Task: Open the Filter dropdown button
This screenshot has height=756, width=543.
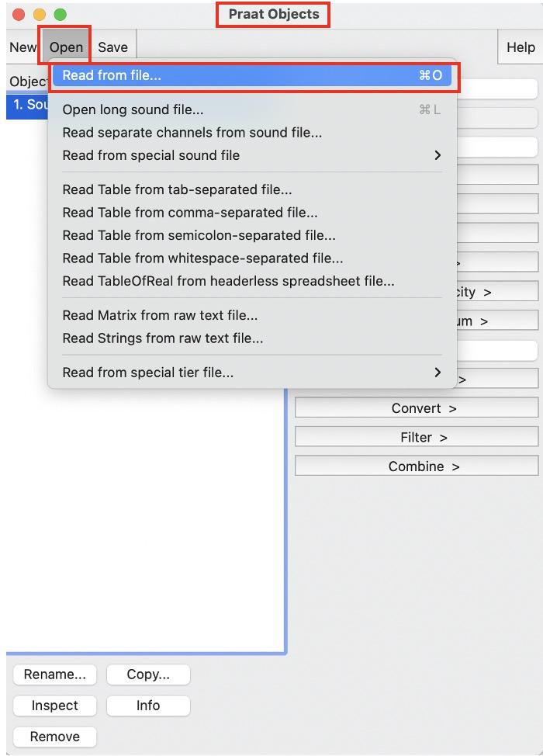Action: click(417, 438)
